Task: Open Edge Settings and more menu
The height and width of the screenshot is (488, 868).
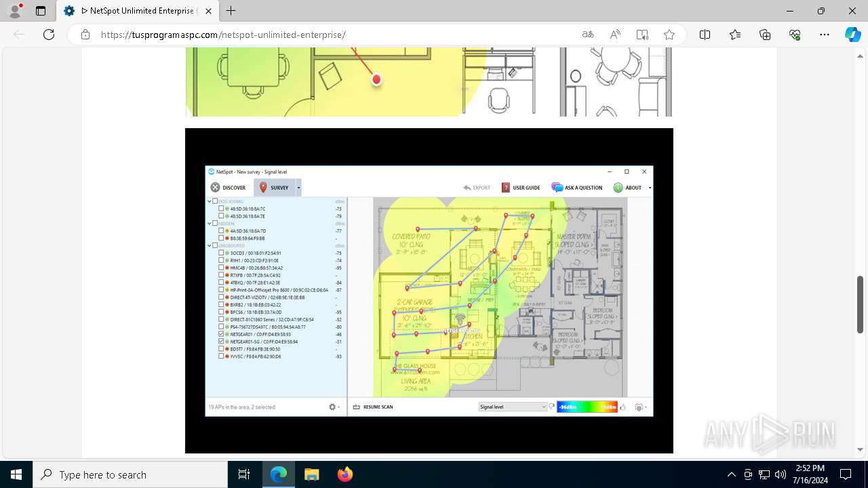Action: click(825, 35)
